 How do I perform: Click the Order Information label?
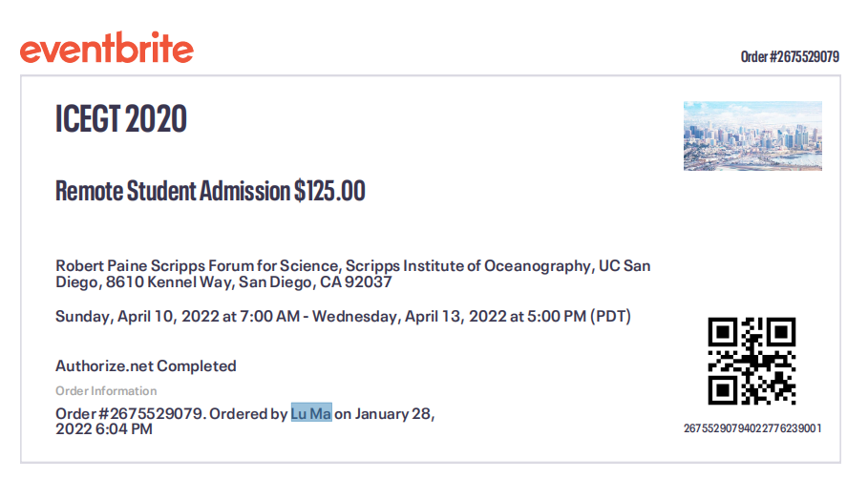click(106, 390)
